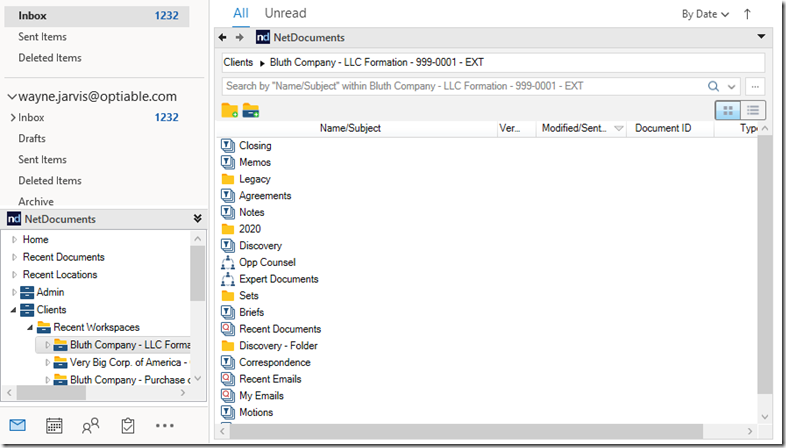This screenshot has height=448, width=786.
Task: Collapse the NetDocuments pane double chevron
Action: click(x=198, y=218)
